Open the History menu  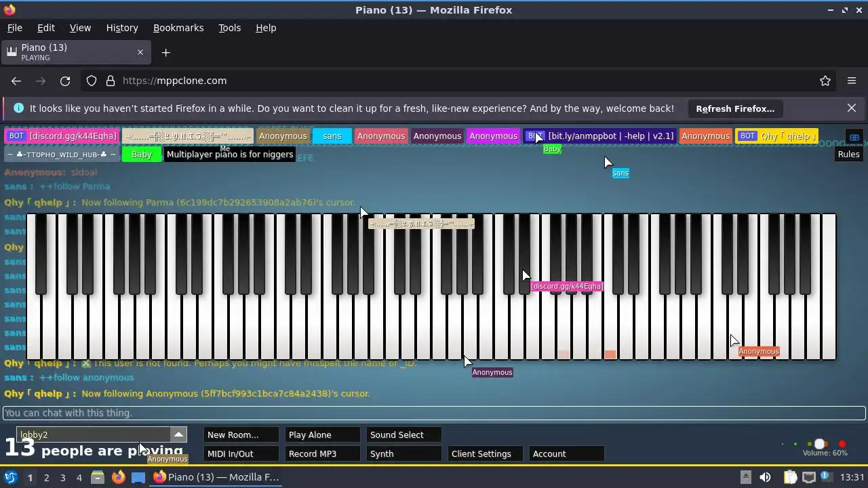pyautogui.click(x=122, y=28)
